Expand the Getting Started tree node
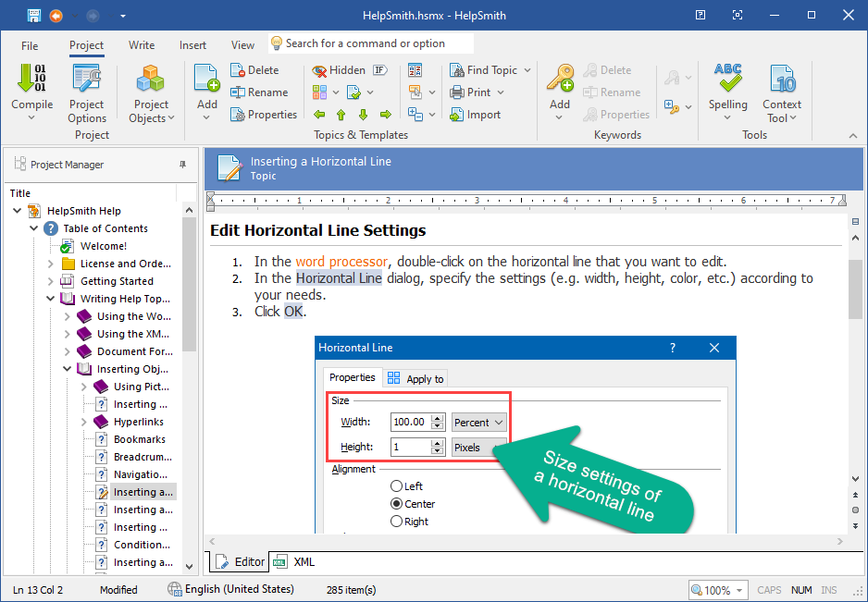Image resolution: width=868 pixels, height=602 pixels. pos(50,281)
